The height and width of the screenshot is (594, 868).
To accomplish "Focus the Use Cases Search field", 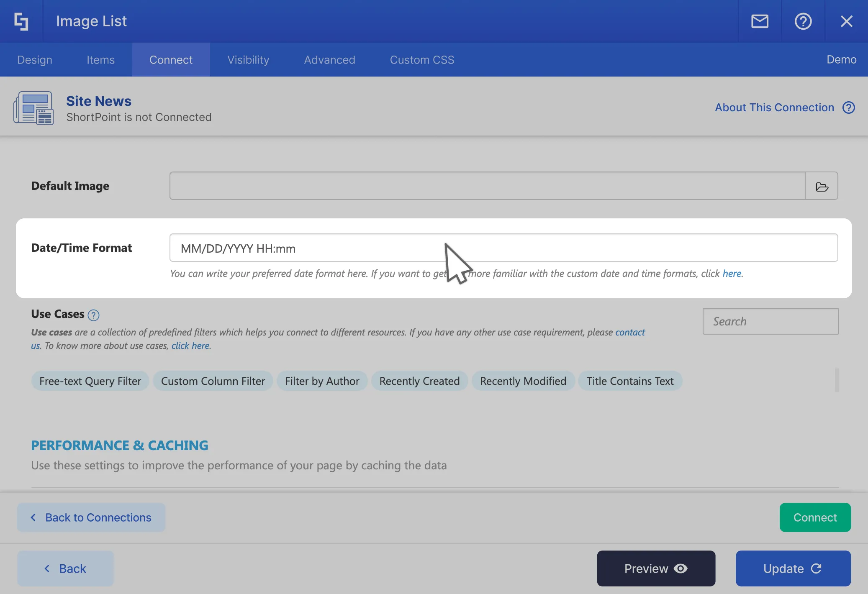I will (770, 321).
